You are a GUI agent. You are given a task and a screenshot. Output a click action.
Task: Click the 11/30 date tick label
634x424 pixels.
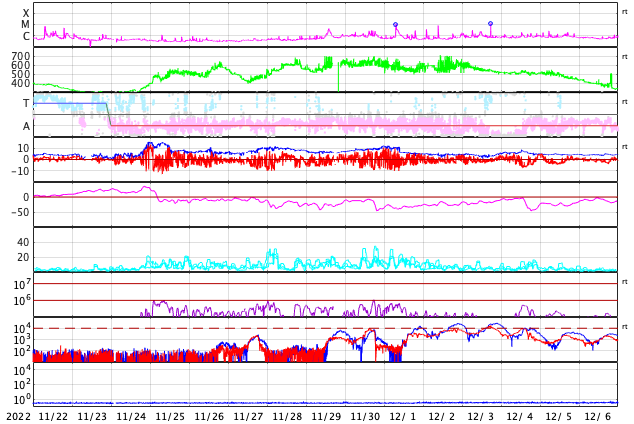(364, 416)
